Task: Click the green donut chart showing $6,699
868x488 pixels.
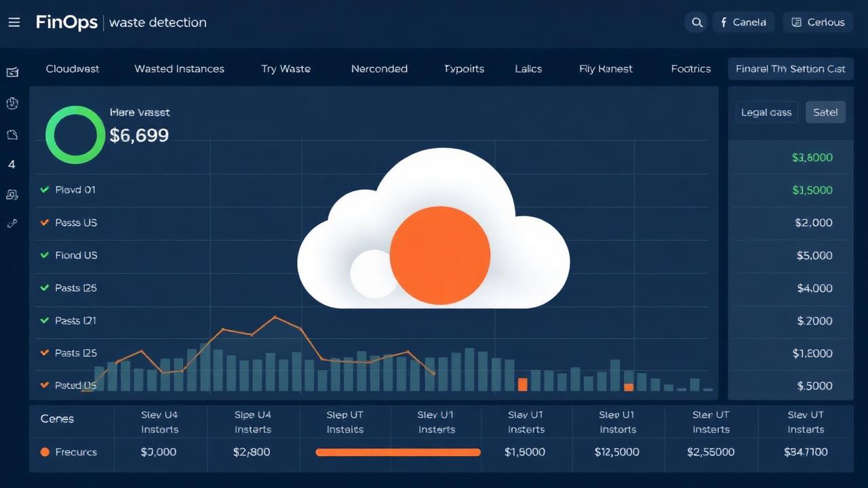Action: click(x=75, y=134)
